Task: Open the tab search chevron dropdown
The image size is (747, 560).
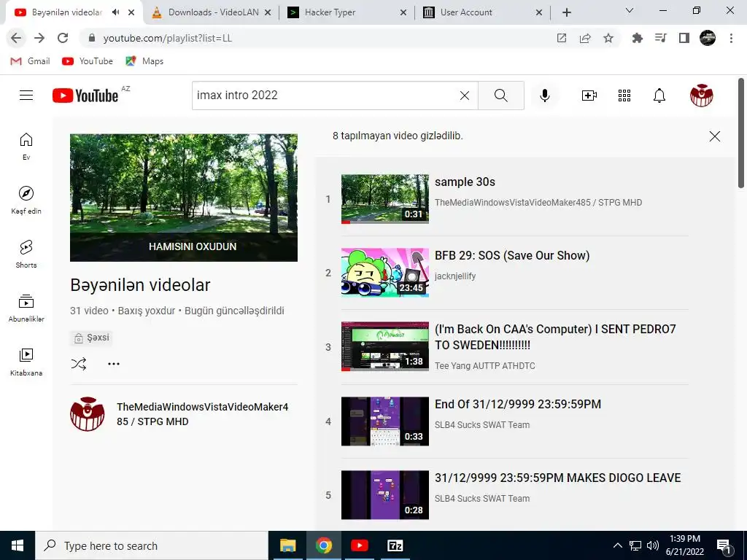Action: [630, 10]
